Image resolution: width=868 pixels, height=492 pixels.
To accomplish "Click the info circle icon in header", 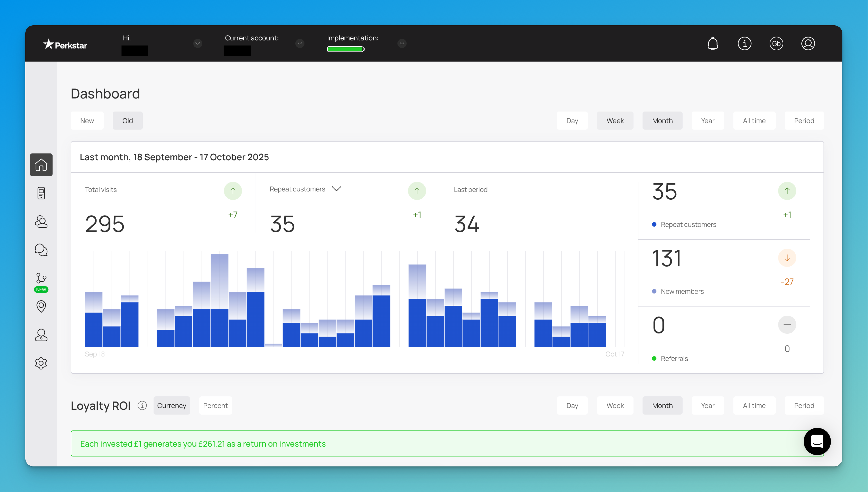I will [x=744, y=44].
